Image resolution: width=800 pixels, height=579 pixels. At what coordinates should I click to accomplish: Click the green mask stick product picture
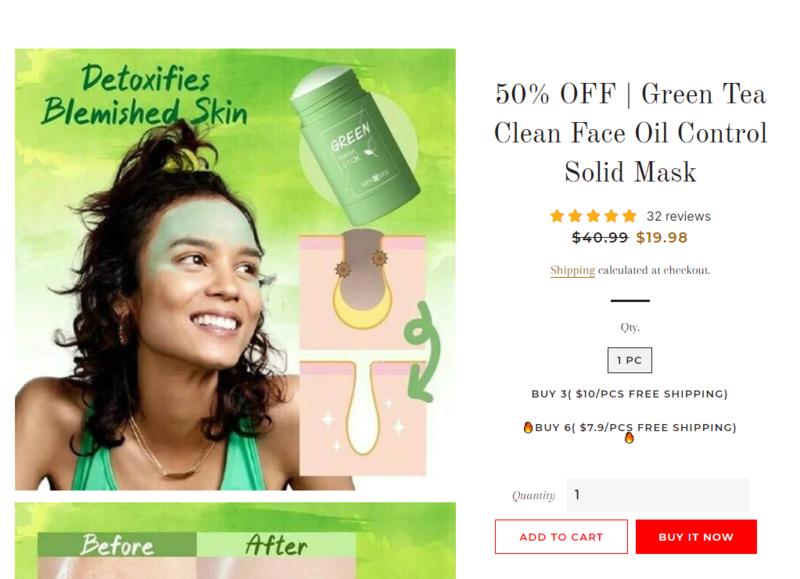click(357, 144)
